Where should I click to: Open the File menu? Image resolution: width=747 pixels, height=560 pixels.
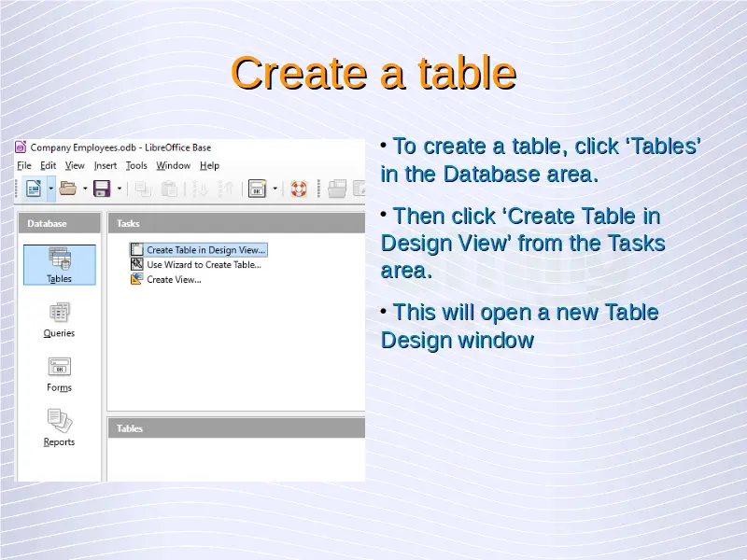[x=24, y=166]
